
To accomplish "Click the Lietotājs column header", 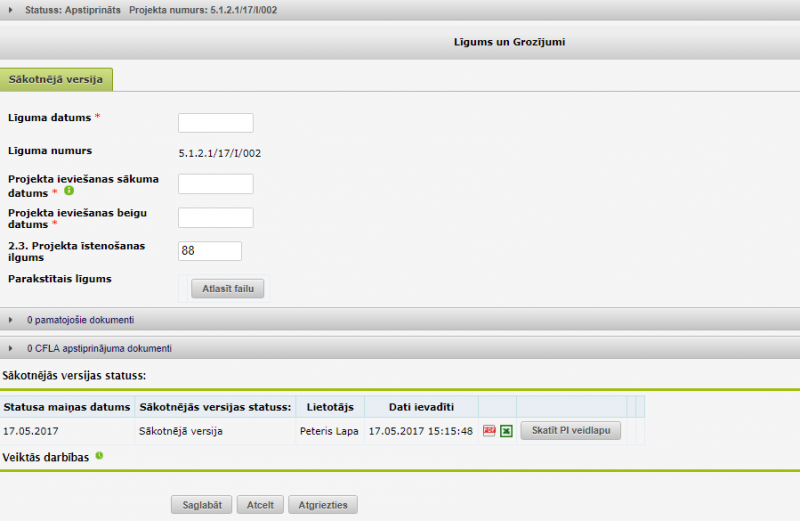I will 329,407.
